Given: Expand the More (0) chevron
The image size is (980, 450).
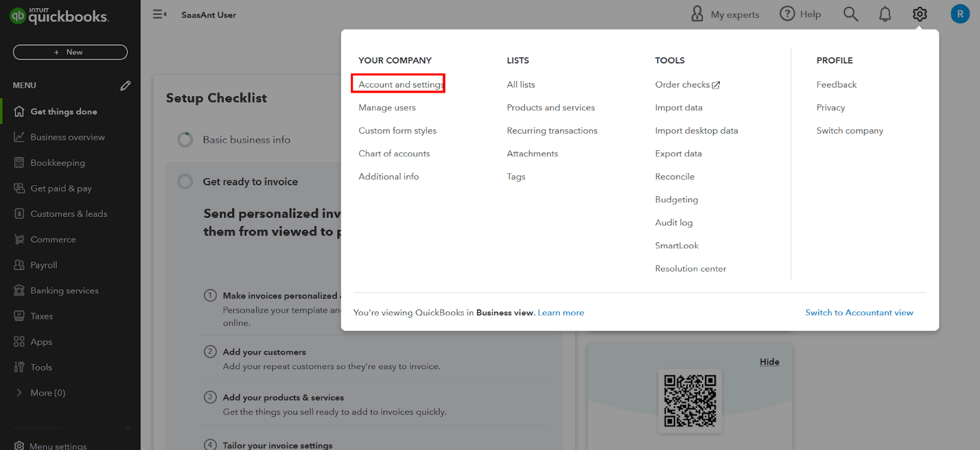Looking at the screenshot, I should coord(19,392).
